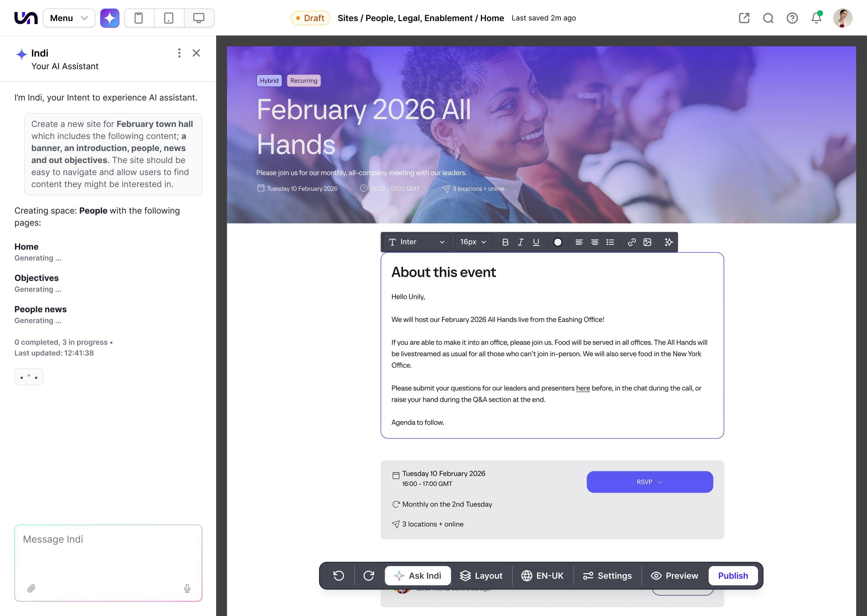Screen dimensions: 867x616
Task: Click the Publish button
Action: (x=733, y=575)
